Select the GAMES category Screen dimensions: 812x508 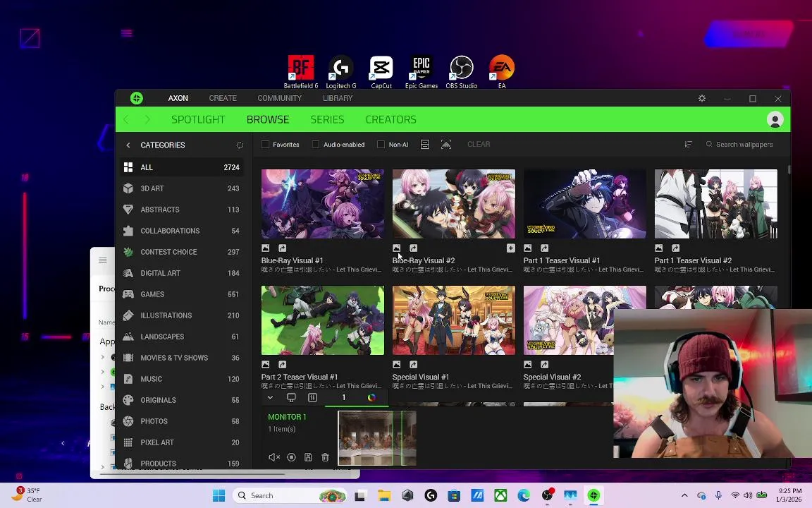coord(181,294)
